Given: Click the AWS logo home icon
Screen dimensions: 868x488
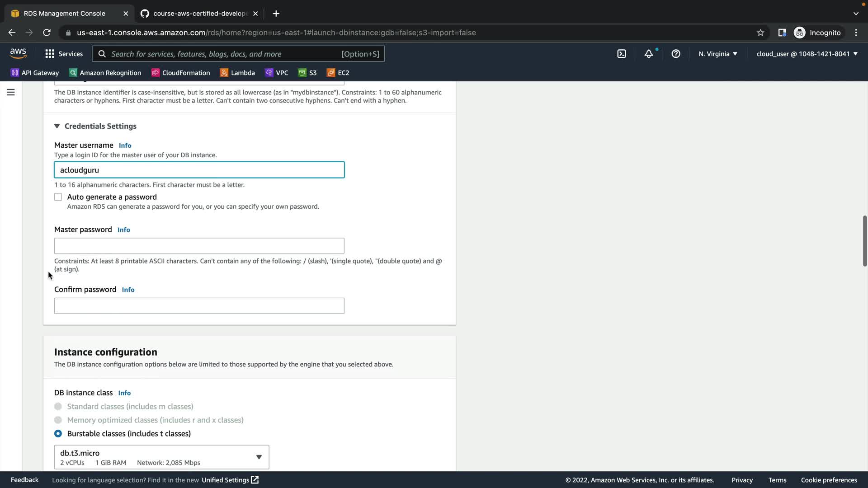Looking at the screenshot, I should pos(18,53).
